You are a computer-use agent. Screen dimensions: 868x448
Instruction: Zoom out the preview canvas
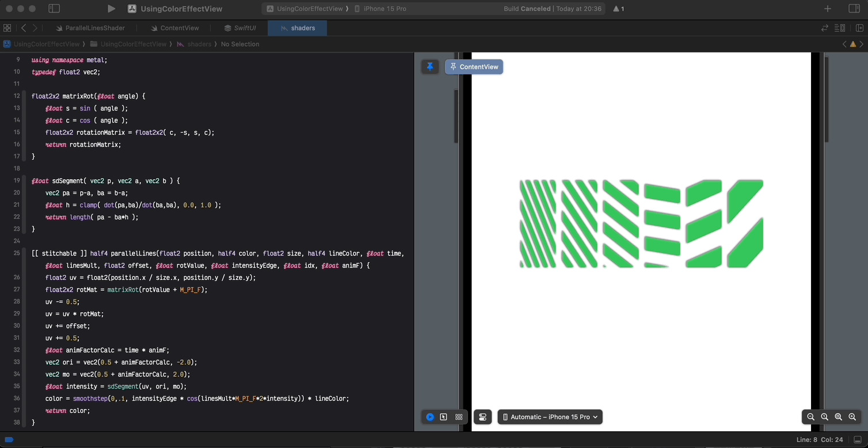810,417
